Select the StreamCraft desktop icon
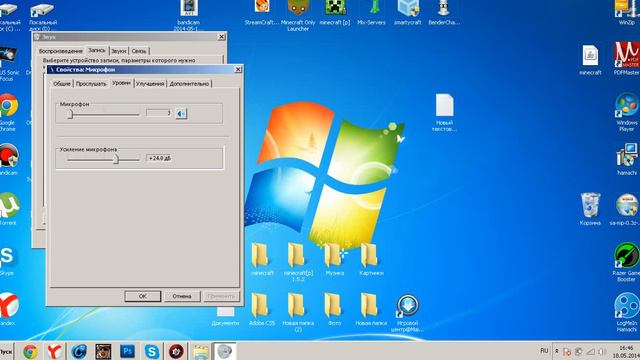Image resolution: width=640 pixels, height=360 pixels. 262,13
